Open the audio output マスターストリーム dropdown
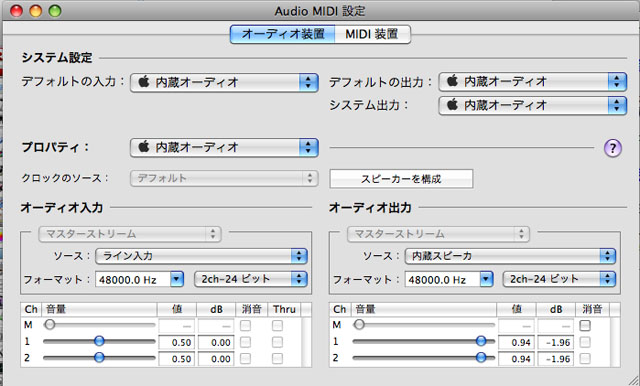 tap(438, 234)
